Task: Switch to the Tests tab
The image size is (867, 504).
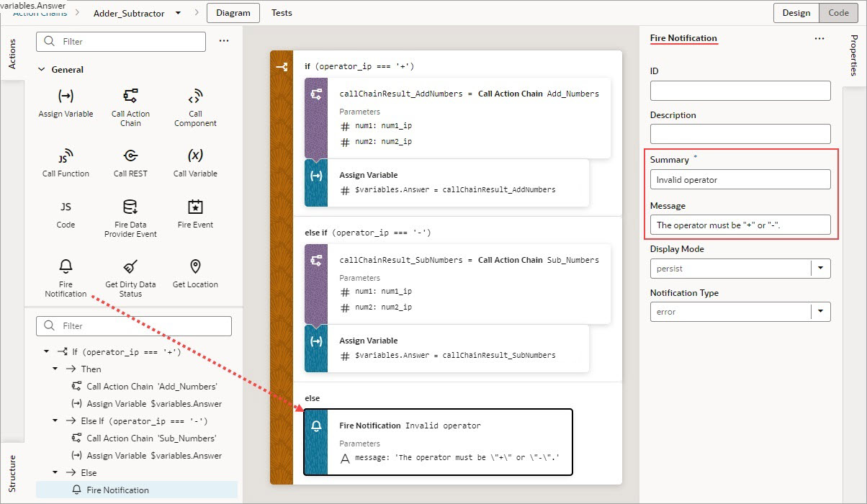Action: 281,12
